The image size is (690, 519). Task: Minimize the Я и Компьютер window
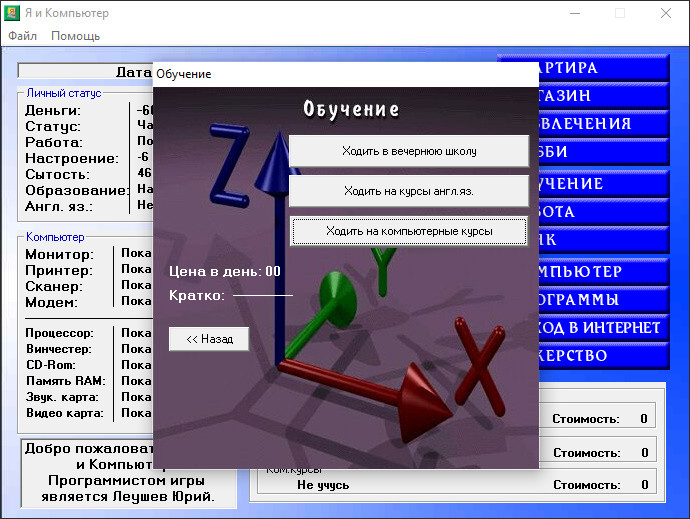pyautogui.click(x=574, y=13)
